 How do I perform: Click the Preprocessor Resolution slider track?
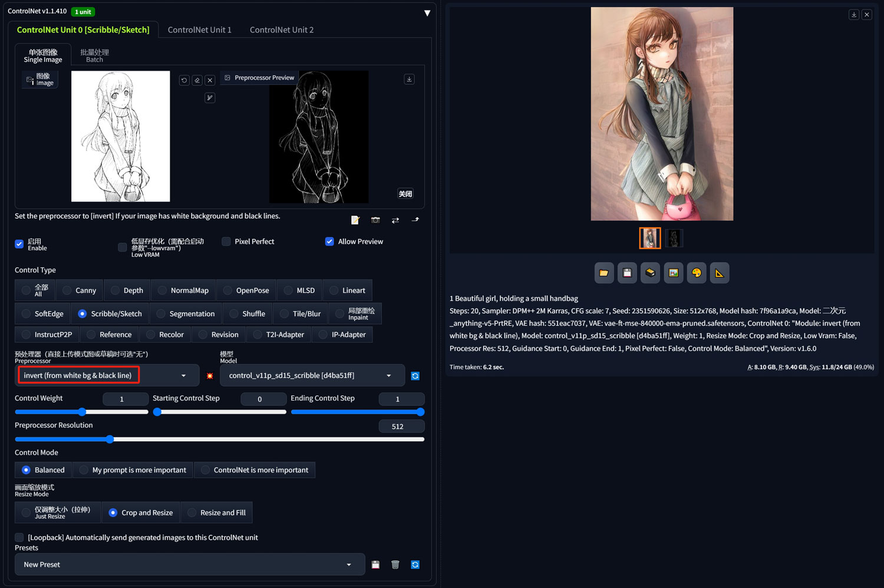[219, 439]
